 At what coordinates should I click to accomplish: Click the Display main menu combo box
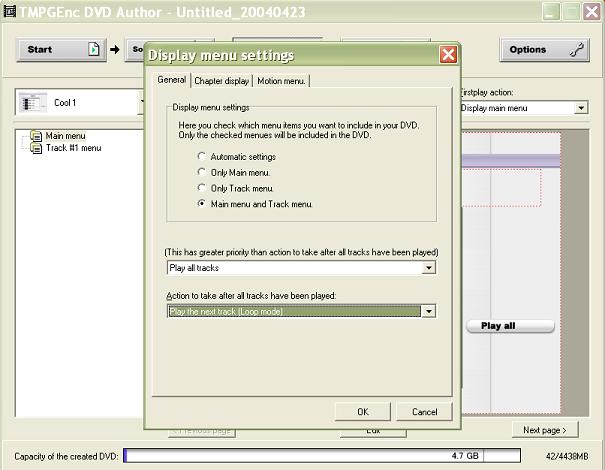point(524,108)
